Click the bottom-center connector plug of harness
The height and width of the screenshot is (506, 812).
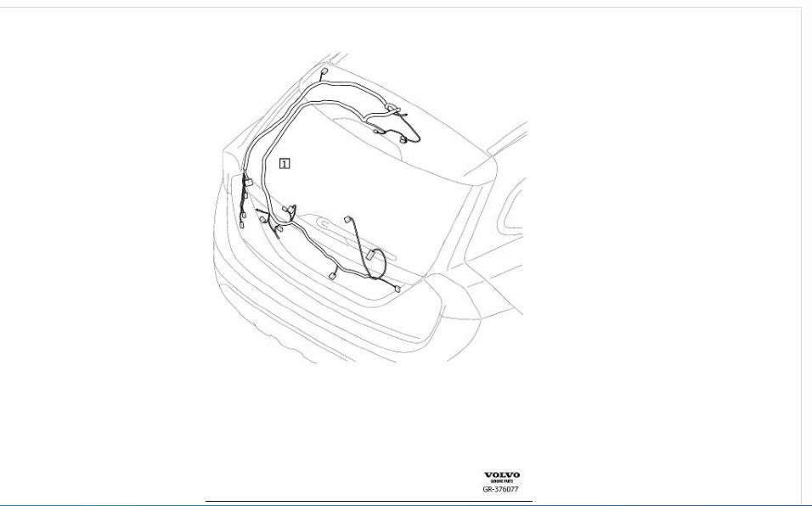click(x=333, y=276)
